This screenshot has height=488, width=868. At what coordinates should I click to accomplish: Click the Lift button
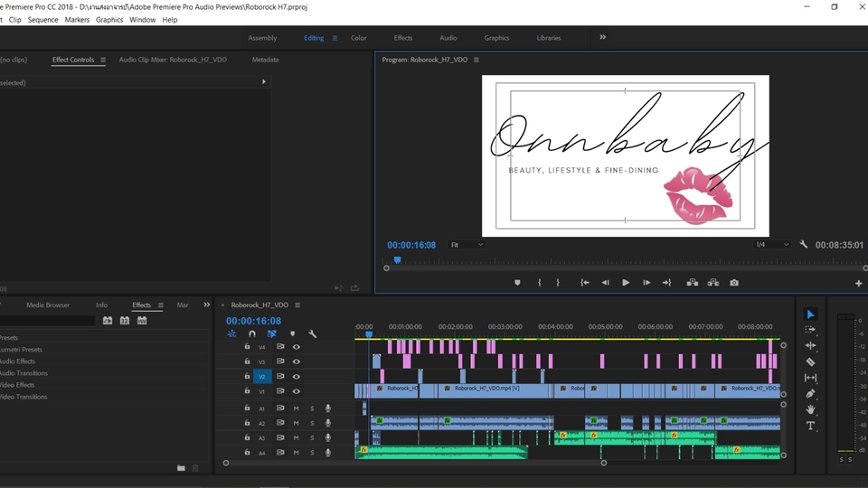(693, 283)
